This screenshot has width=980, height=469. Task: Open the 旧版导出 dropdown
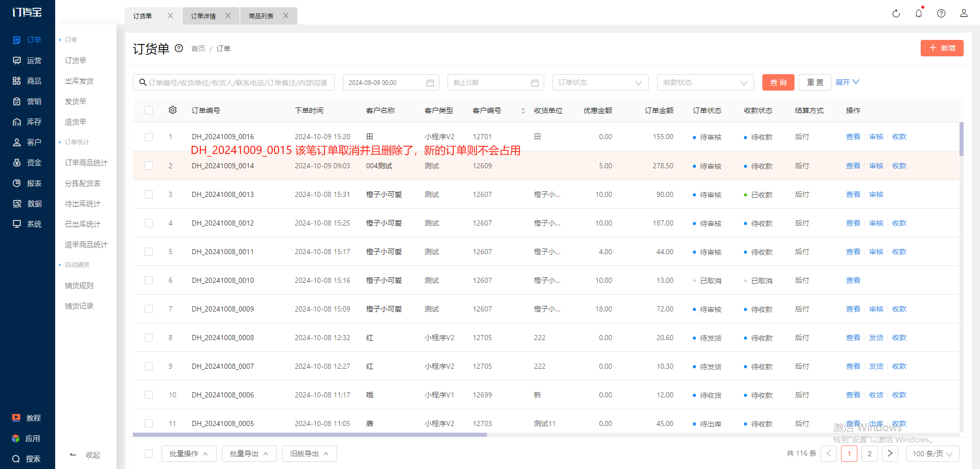pos(310,454)
